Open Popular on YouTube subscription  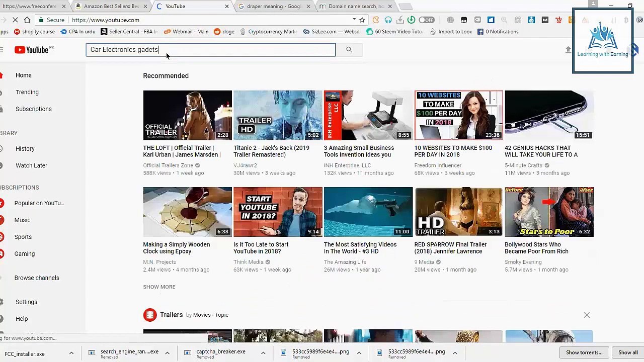[x=39, y=203]
